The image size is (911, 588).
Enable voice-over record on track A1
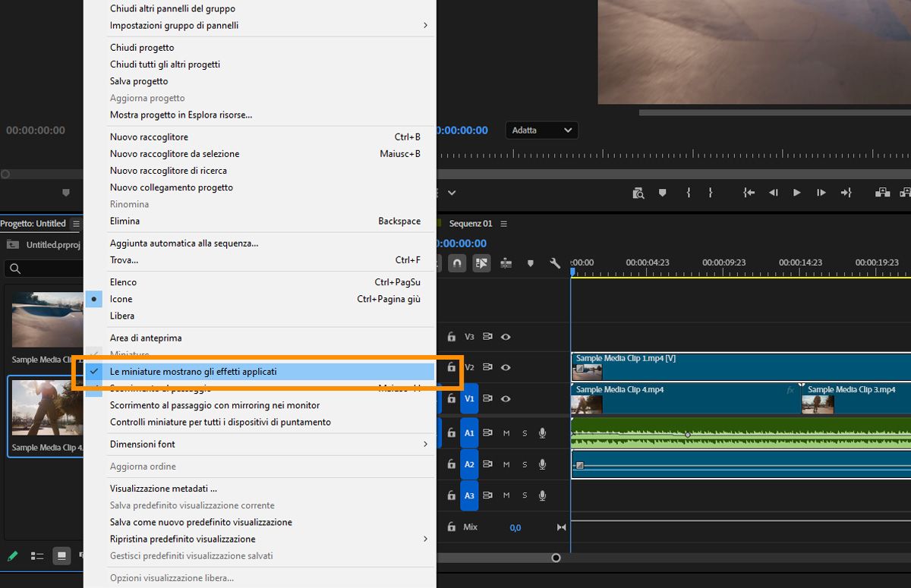(542, 433)
